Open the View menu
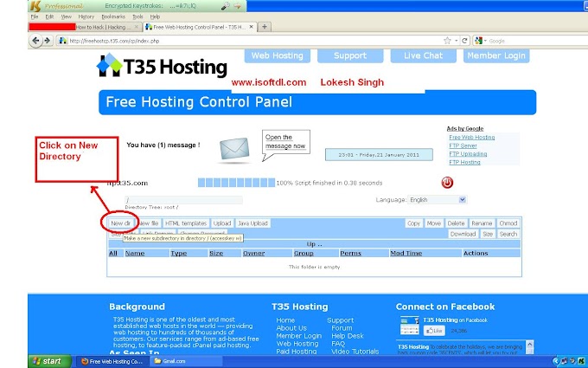The width and height of the screenshot is (588, 368). point(66,17)
